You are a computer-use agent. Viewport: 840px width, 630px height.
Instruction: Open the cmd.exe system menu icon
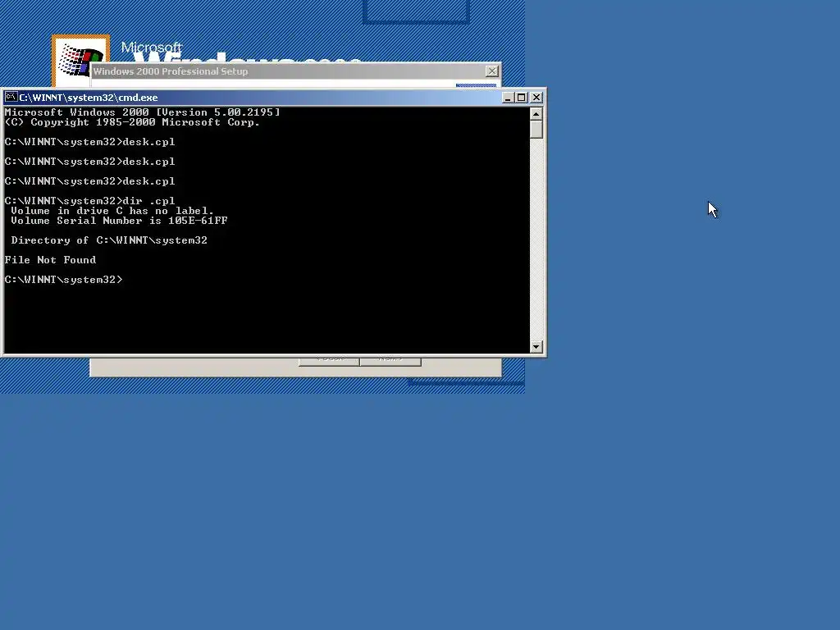(11, 97)
